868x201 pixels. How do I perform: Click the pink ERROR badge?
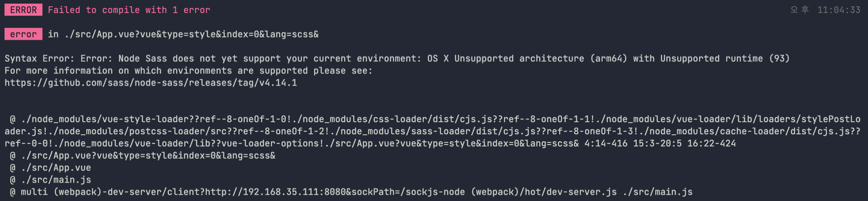(23, 10)
